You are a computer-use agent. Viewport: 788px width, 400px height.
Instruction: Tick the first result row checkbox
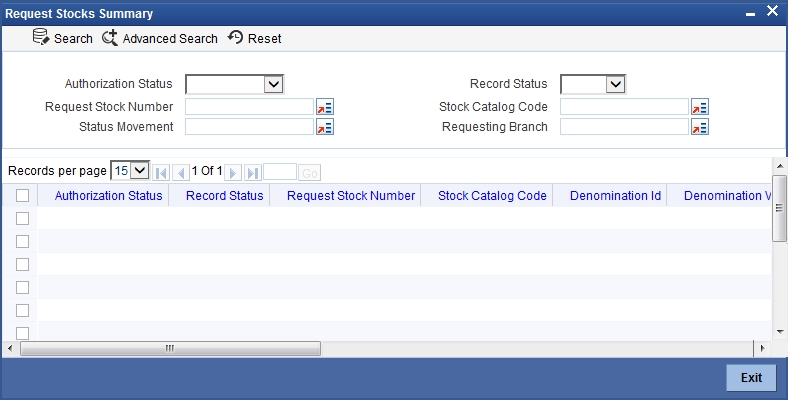pos(22,219)
